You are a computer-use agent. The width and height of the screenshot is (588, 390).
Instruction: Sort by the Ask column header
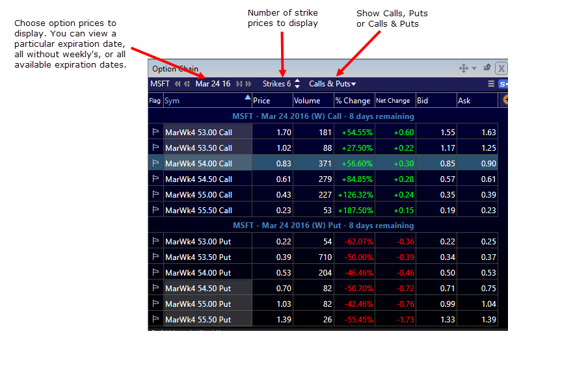pos(477,100)
